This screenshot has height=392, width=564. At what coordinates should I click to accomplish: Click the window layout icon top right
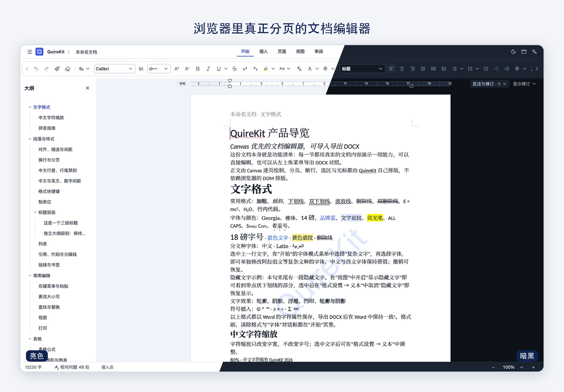pyautogui.click(x=524, y=52)
